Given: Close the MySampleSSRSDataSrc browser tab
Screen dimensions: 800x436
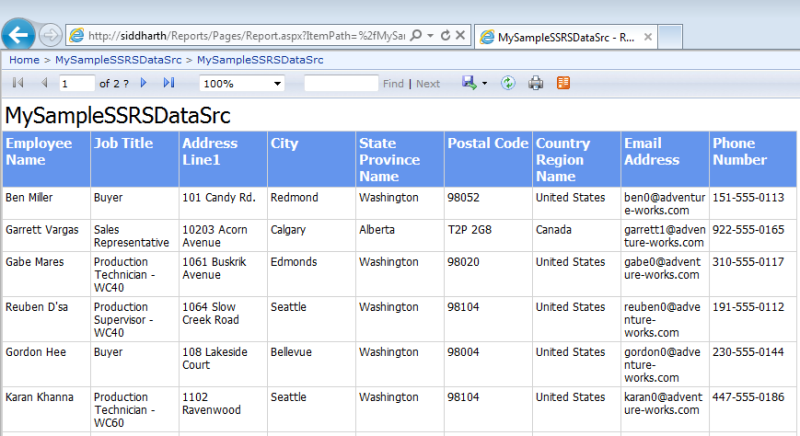Looking at the screenshot, I should pos(647,37).
